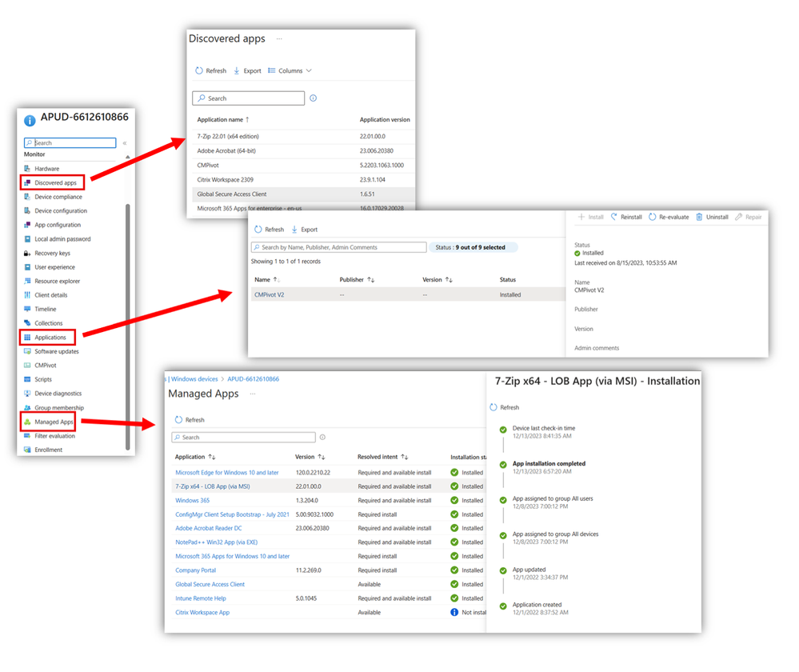Click the Recovery keys lock icon
Viewport: 799px width, 672px height.
coord(27,253)
